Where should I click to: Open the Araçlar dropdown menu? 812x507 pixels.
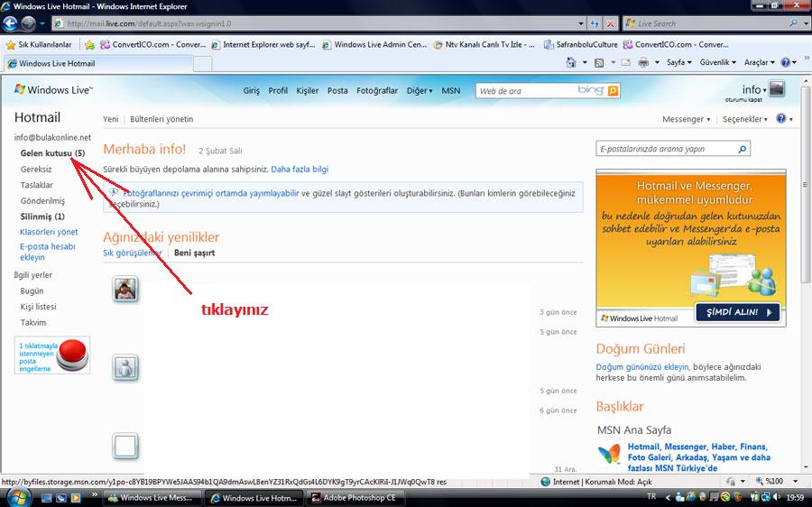(759, 62)
